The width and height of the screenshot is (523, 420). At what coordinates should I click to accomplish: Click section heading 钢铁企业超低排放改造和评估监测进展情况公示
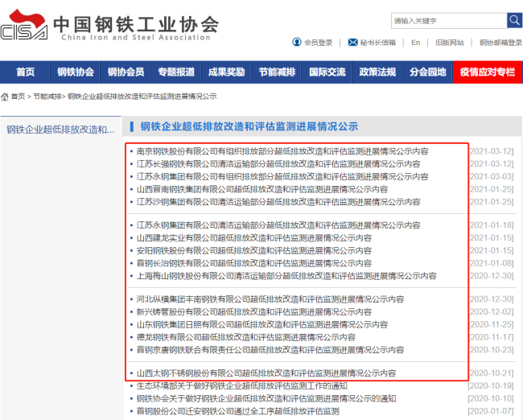249,126
